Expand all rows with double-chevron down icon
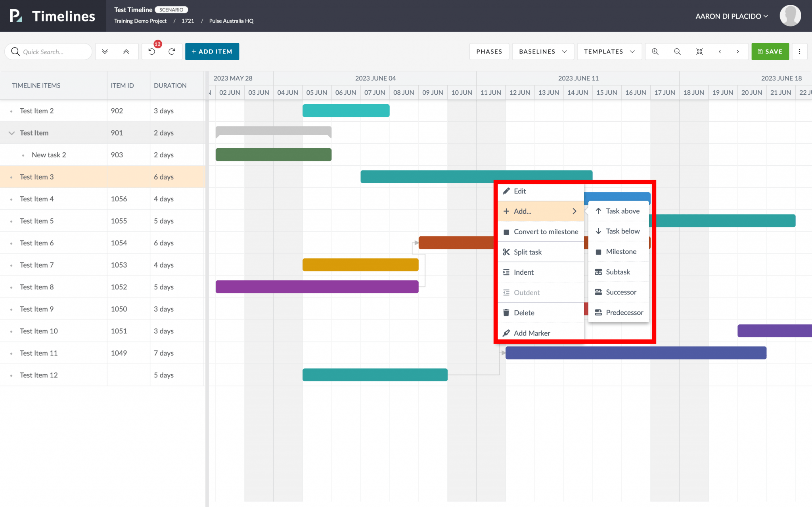Screen dimensions: 812x507 point(105,51)
